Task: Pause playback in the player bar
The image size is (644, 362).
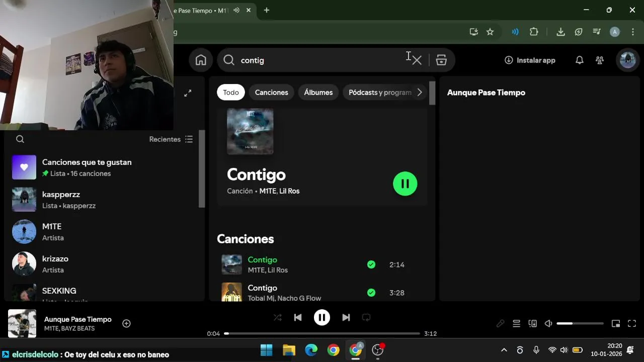Action: click(322, 318)
